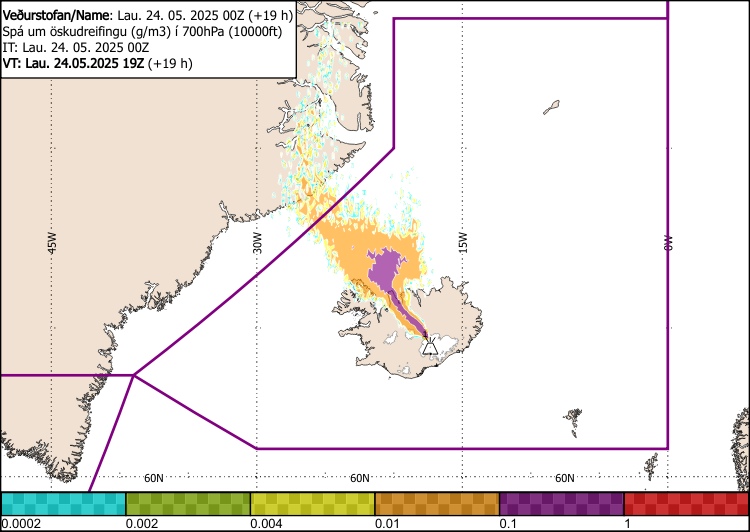This screenshot has width=750, height=532.
Task: Click the legend value 1
Action: (x=627, y=523)
